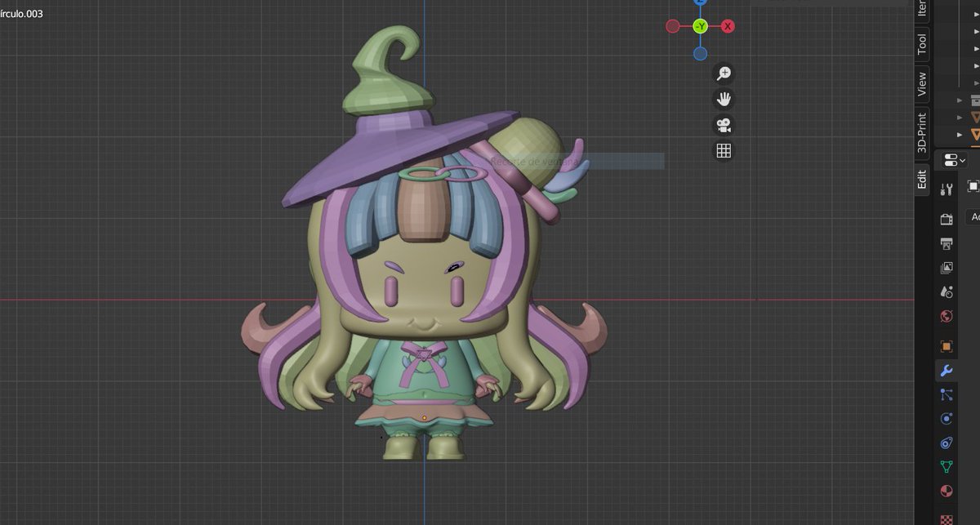980x525 pixels.
Task: Open the Material properties sphere icon
Action: click(947, 492)
